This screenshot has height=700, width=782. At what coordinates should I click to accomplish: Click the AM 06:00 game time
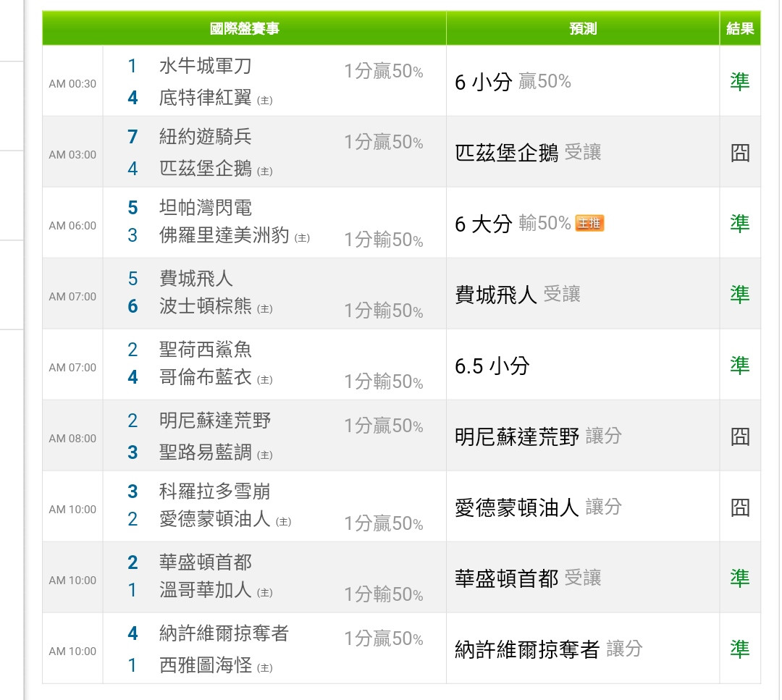click(x=72, y=225)
